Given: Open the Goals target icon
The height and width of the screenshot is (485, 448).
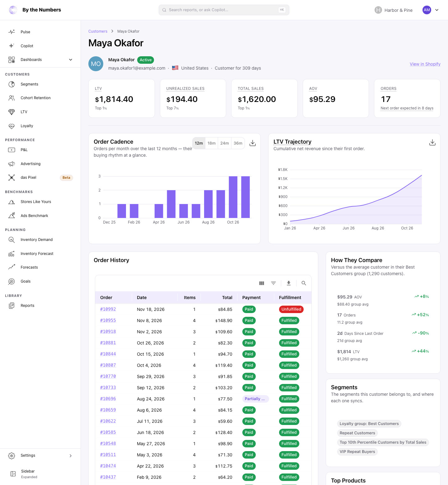Looking at the screenshot, I should tap(12, 281).
